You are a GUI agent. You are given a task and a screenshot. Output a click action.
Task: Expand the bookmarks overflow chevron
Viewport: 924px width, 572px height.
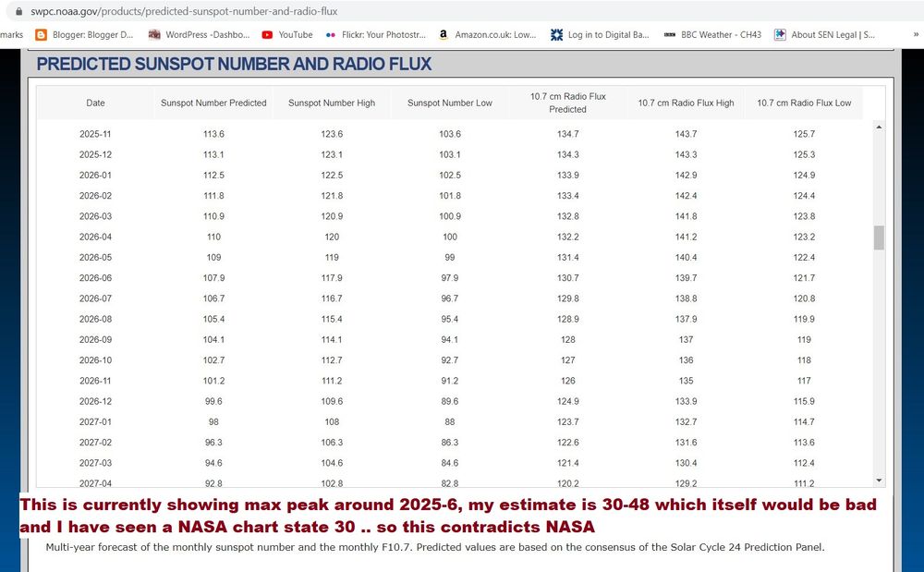pos(916,35)
